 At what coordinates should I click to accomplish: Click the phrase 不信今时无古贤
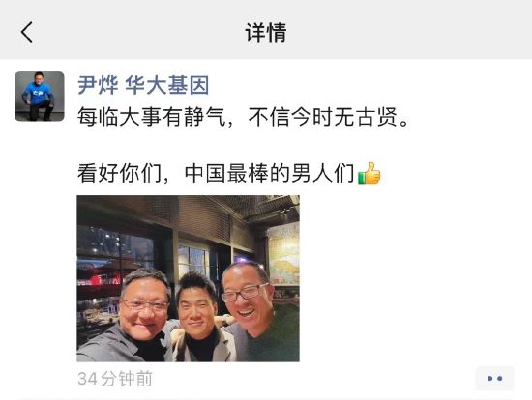coord(323,117)
